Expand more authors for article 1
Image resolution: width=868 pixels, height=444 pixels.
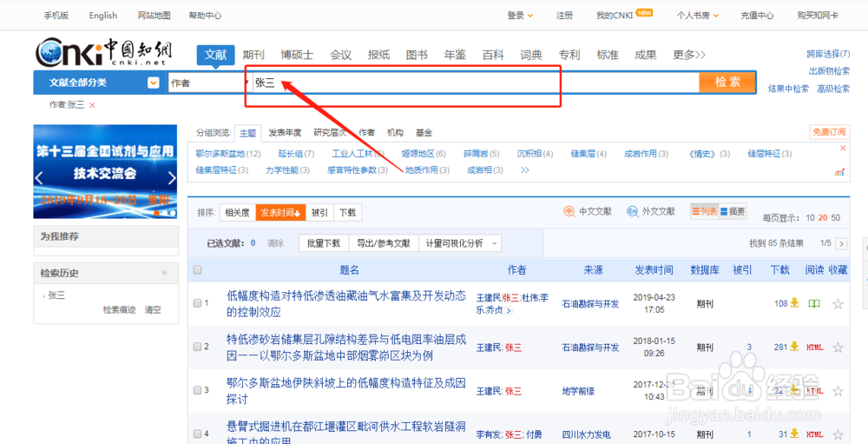click(509, 312)
